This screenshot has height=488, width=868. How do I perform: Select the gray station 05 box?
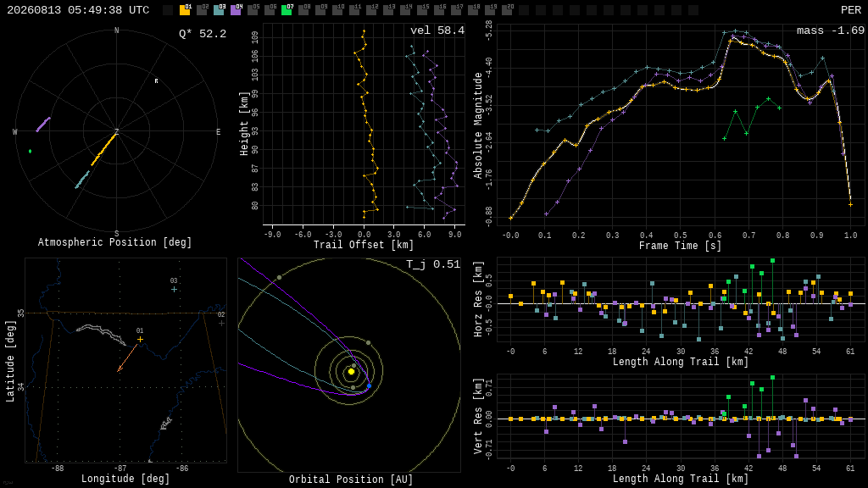coord(253,10)
